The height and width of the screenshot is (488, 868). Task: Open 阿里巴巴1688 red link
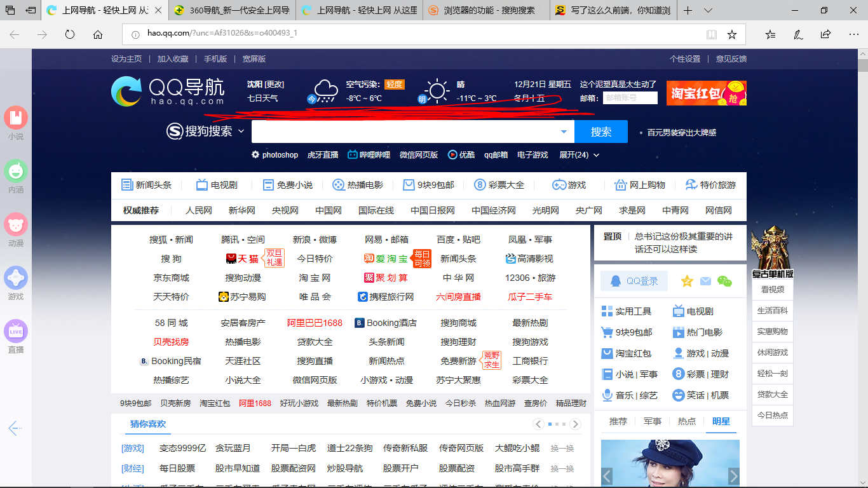pyautogui.click(x=315, y=323)
